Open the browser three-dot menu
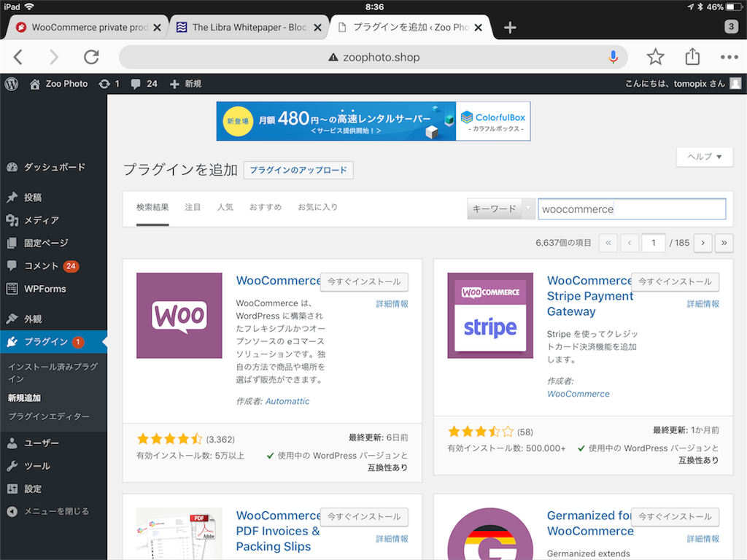The height and width of the screenshot is (560, 747). (729, 57)
